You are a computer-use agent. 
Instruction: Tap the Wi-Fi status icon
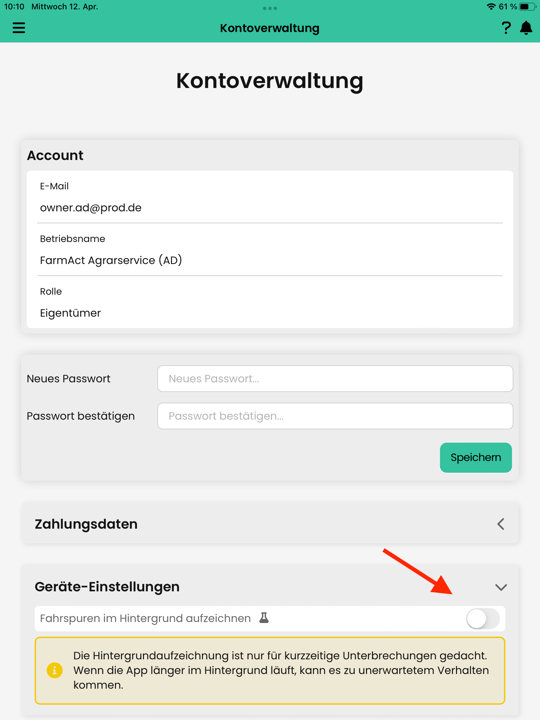click(491, 6)
